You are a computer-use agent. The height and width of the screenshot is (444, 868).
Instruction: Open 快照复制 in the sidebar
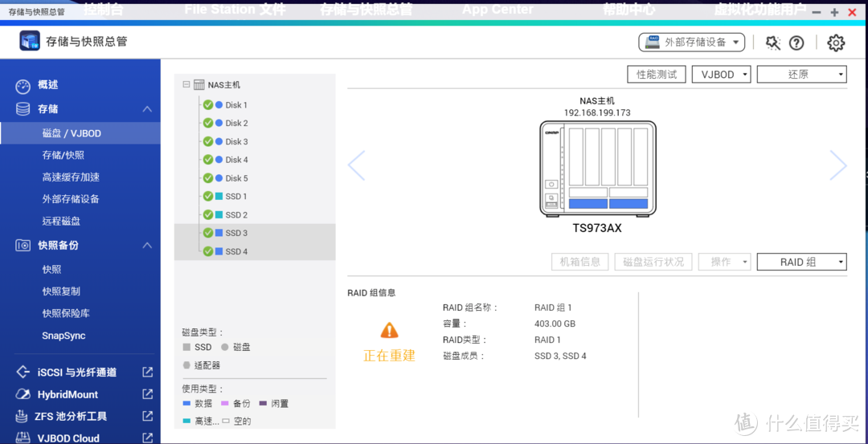pos(61,291)
